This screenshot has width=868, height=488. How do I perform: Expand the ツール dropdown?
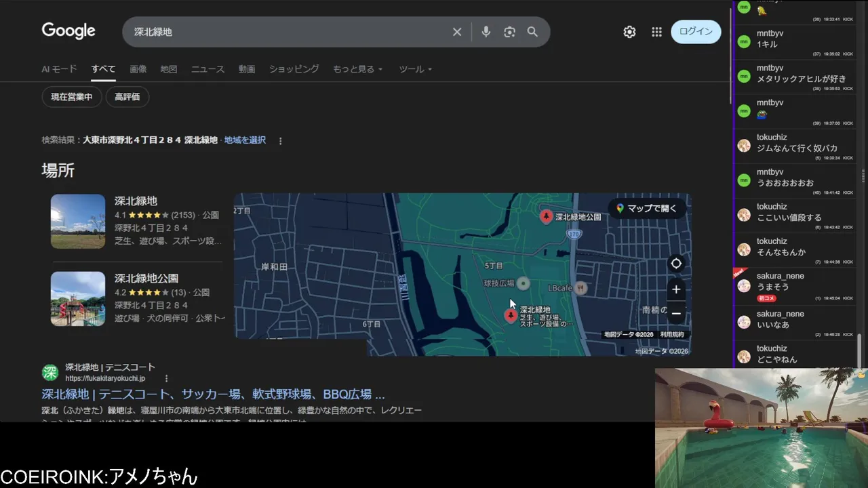(x=416, y=69)
